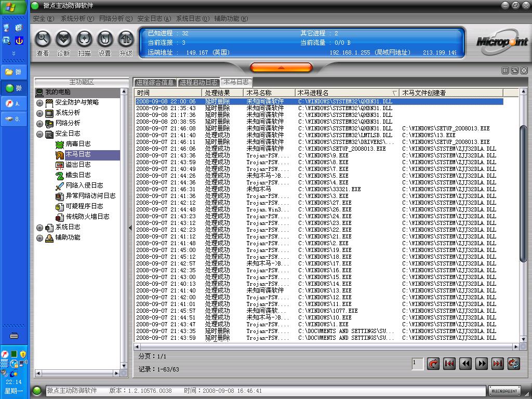The image size is (532, 399).
Task: Jump to last page of records
Action: pos(498,364)
